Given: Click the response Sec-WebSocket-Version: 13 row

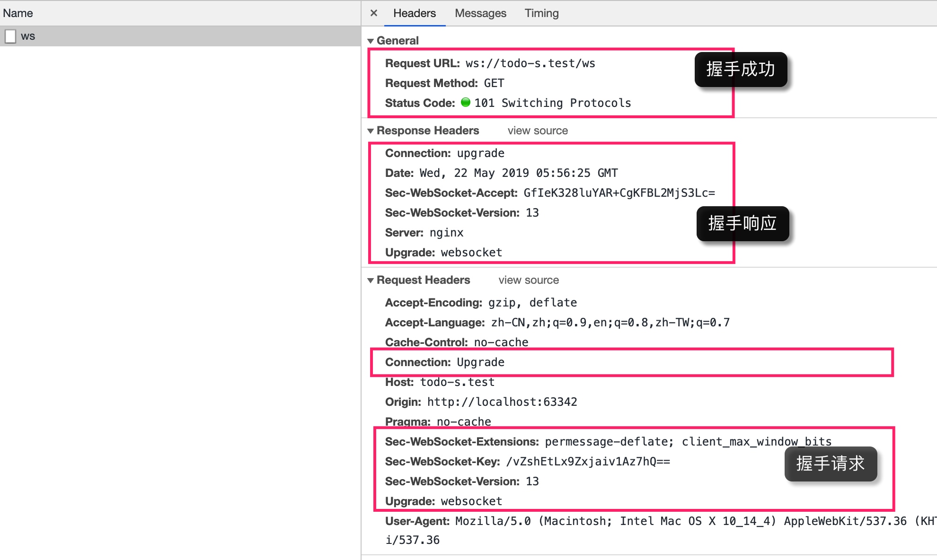Looking at the screenshot, I should (x=462, y=213).
